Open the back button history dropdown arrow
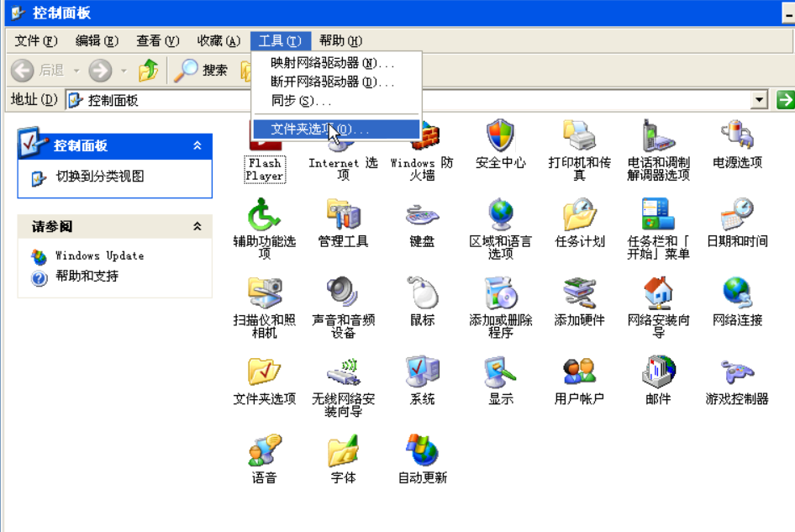795x532 pixels. (76, 71)
